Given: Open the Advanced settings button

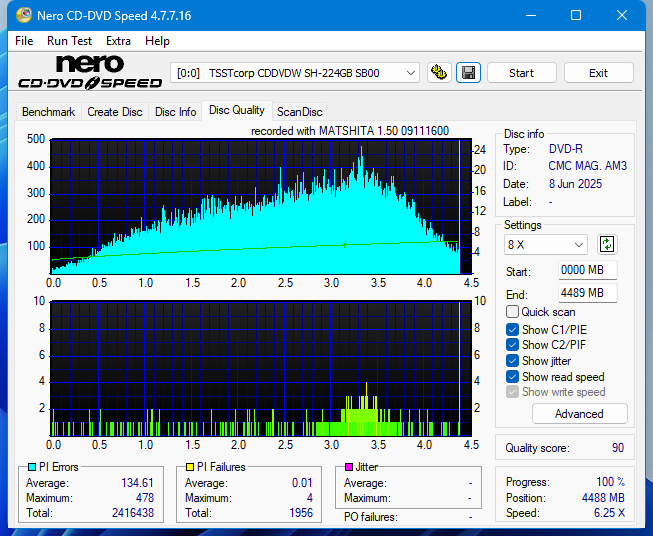Looking at the screenshot, I should click(579, 414).
